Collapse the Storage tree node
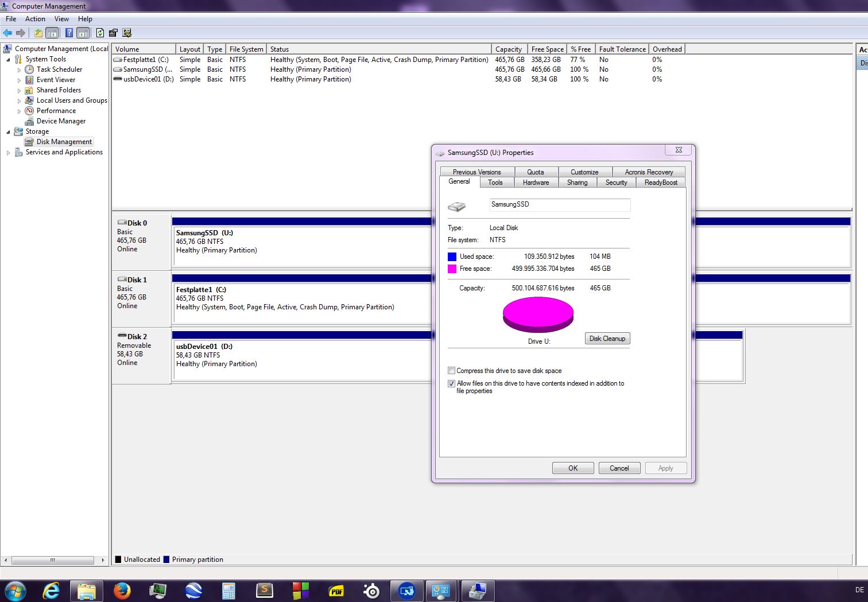 click(8, 132)
